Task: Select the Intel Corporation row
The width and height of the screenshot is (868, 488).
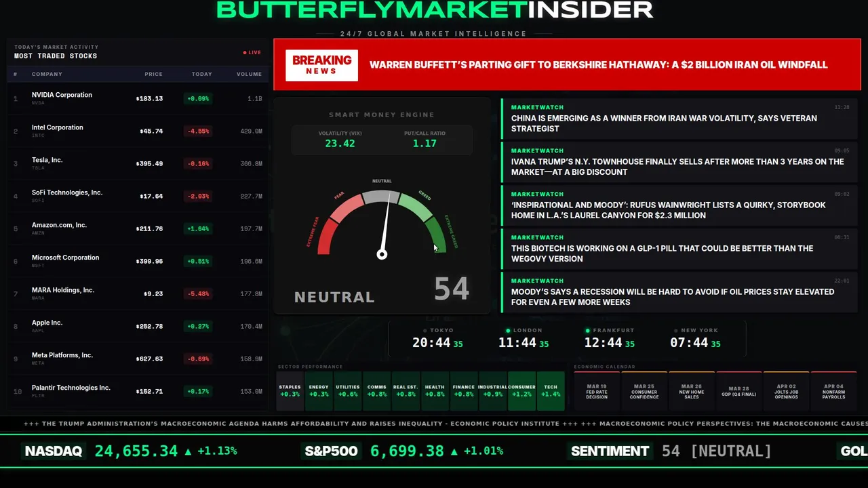Action: click(138, 131)
